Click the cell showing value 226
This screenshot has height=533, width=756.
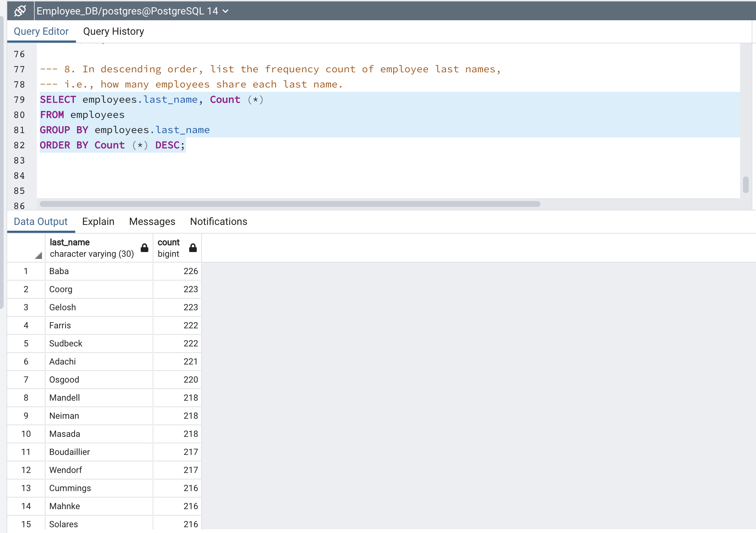[x=177, y=271]
